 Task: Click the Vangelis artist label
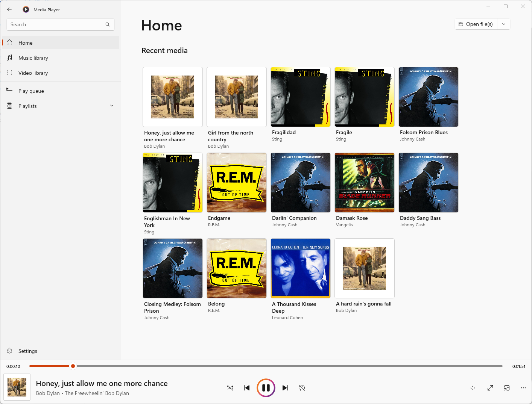[344, 225]
